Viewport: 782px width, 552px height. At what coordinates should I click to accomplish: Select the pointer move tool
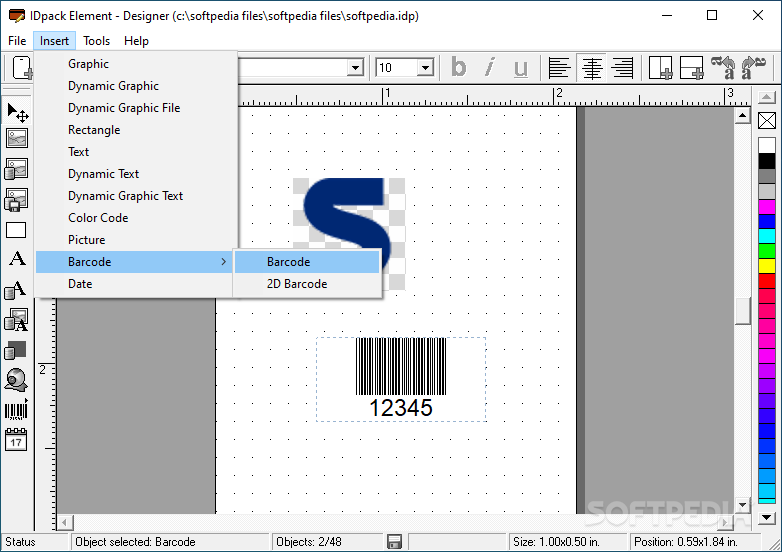point(17,112)
